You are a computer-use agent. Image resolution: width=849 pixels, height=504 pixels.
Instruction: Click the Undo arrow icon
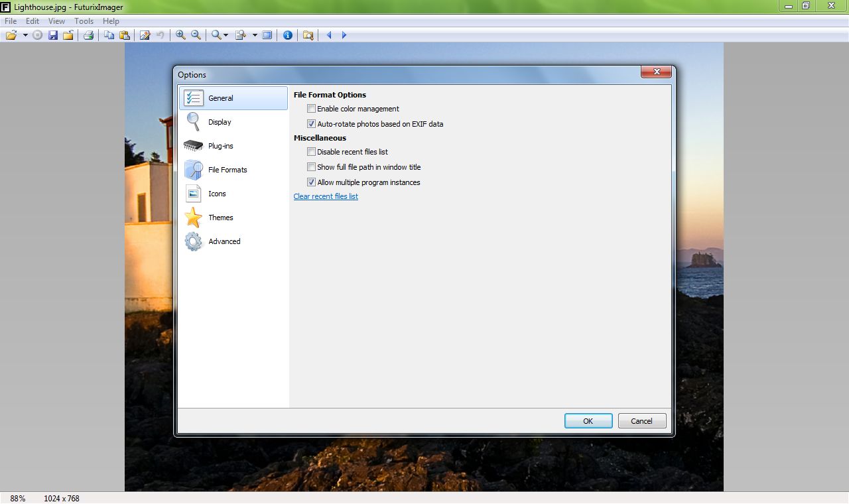(x=160, y=35)
